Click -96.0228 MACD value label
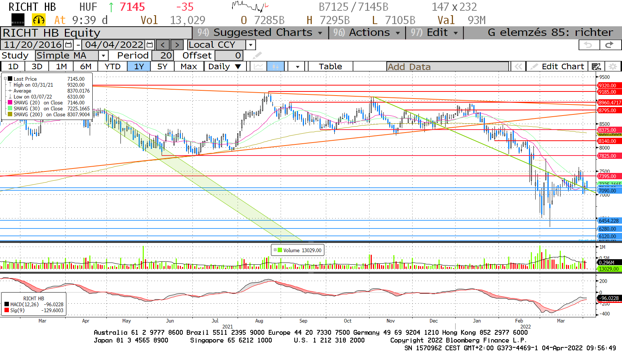Image resolution: width=622 pixels, height=364 pixels. pyautogui.click(x=609, y=298)
